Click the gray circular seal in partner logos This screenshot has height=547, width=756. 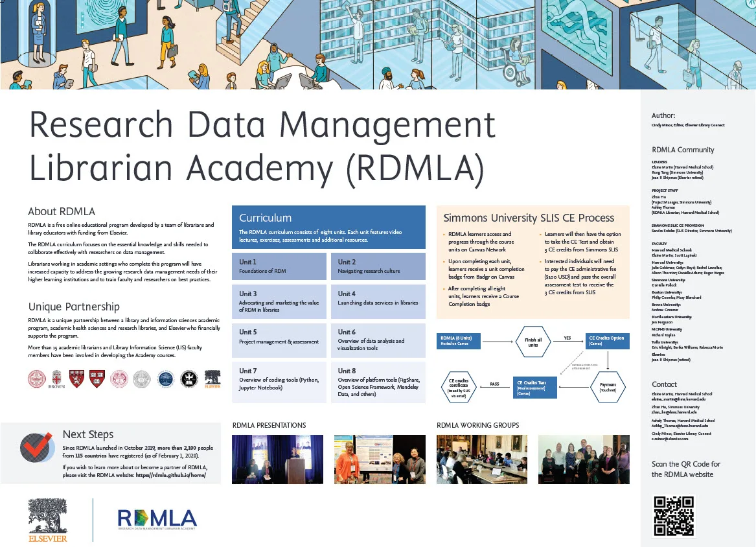point(142,379)
